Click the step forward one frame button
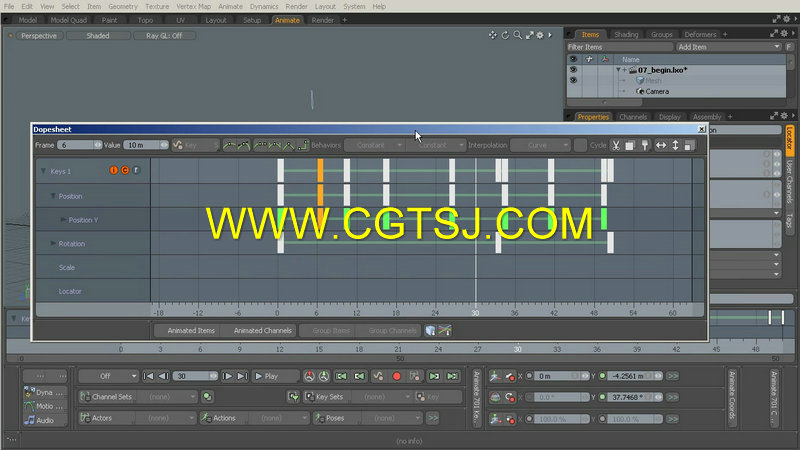Screen dimensions: 800x450 click(228, 376)
